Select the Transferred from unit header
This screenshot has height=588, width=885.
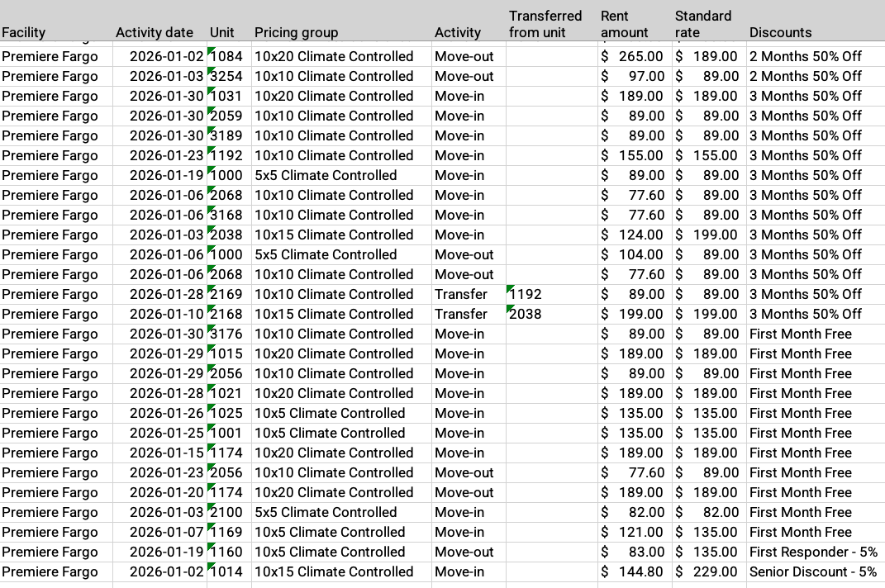coord(545,24)
